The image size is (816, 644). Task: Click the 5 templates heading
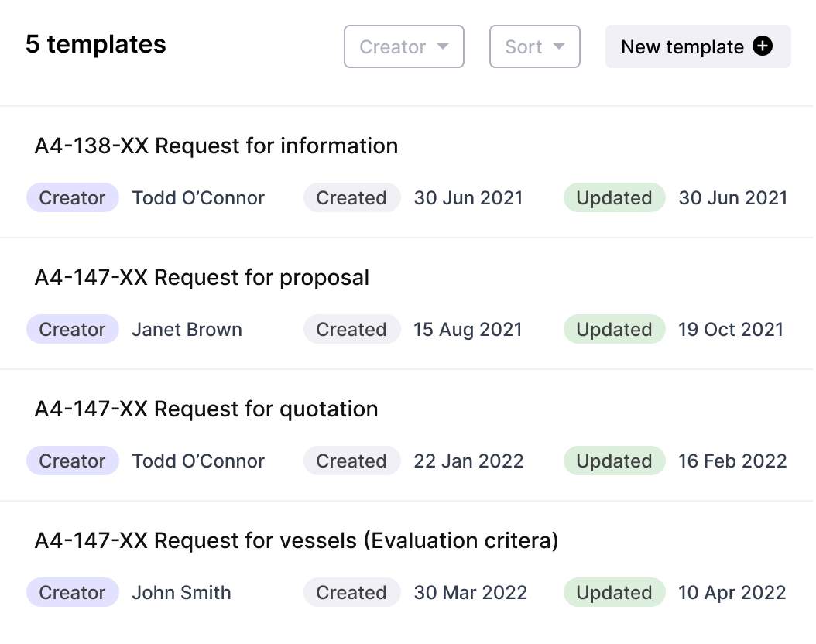96,44
